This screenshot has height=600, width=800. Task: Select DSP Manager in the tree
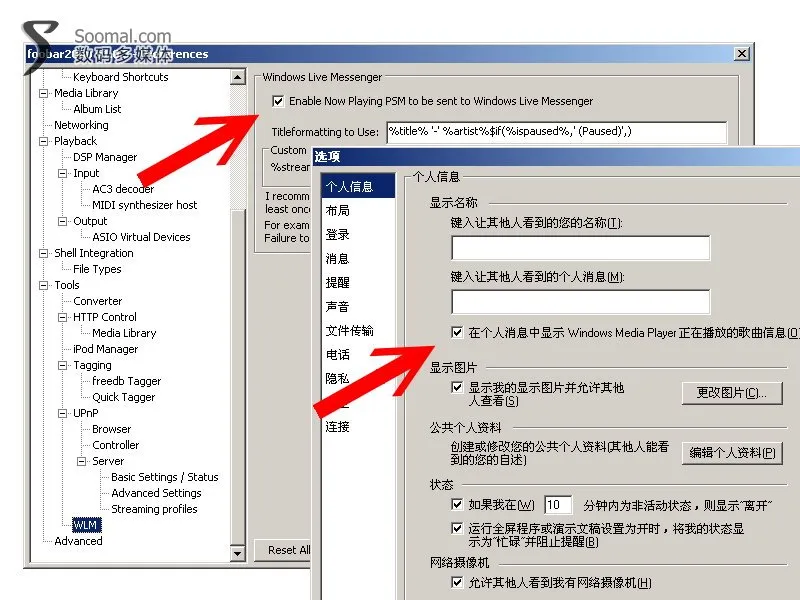coord(105,157)
